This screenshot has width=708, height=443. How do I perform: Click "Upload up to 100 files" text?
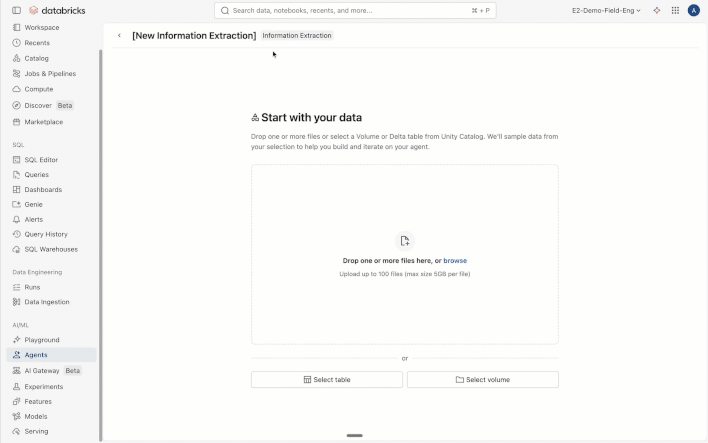coord(405,274)
